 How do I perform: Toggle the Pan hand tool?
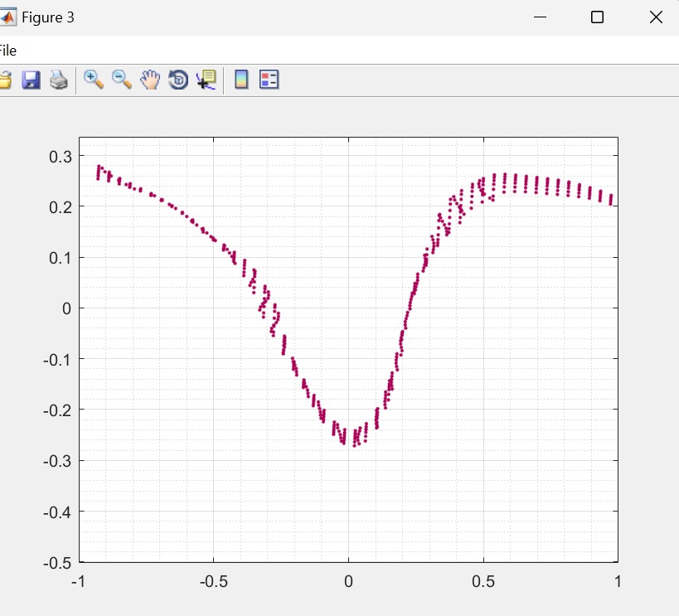[x=150, y=80]
